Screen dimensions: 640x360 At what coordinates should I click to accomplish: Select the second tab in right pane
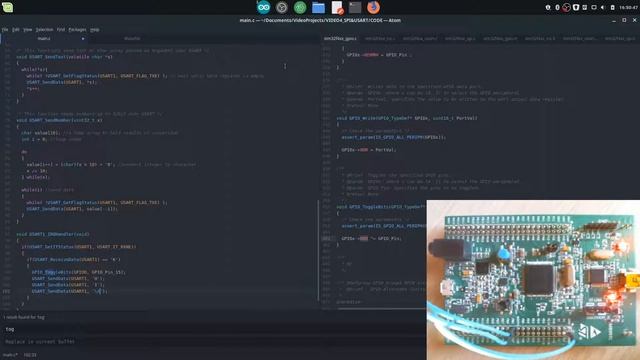pyautogui.click(x=380, y=38)
